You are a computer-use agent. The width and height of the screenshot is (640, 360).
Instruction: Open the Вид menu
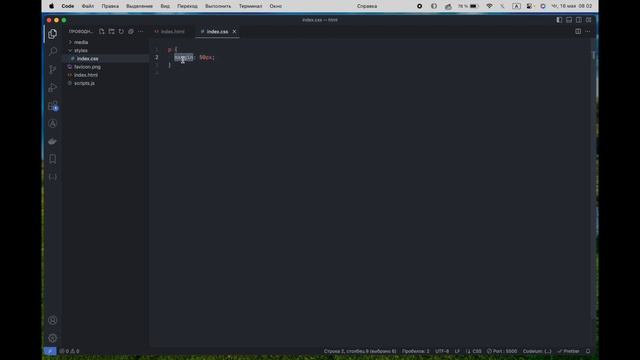(165, 6)
